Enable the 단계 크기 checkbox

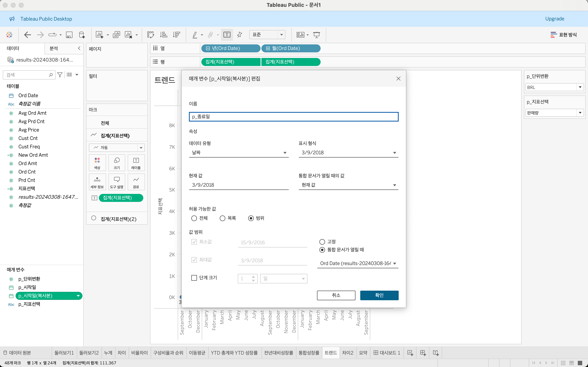[x=194, y=278]
